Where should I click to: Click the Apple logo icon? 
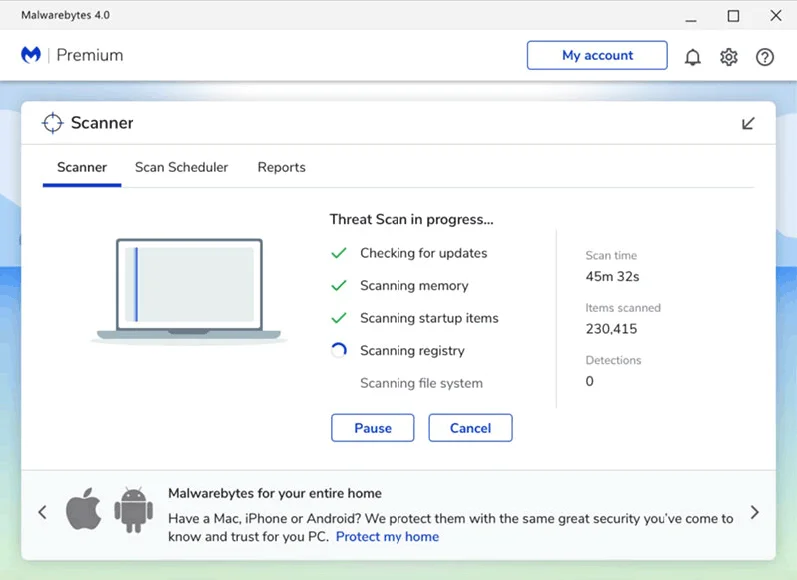click(84, 510)
